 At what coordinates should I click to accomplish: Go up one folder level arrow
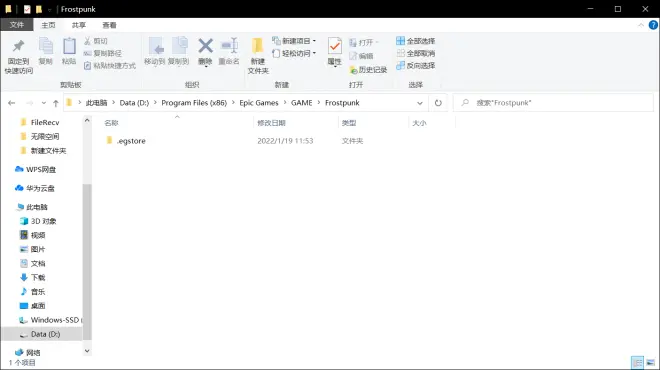[x=56, y=103]
